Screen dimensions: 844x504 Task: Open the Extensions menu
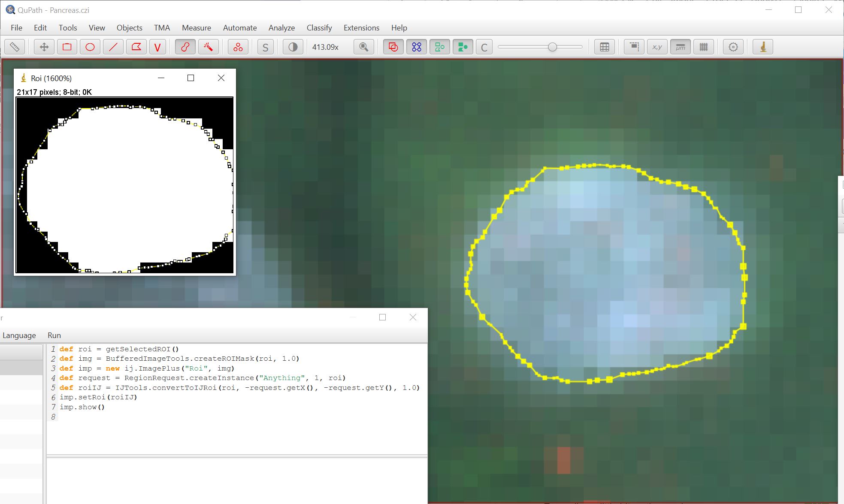pos(361,27)
